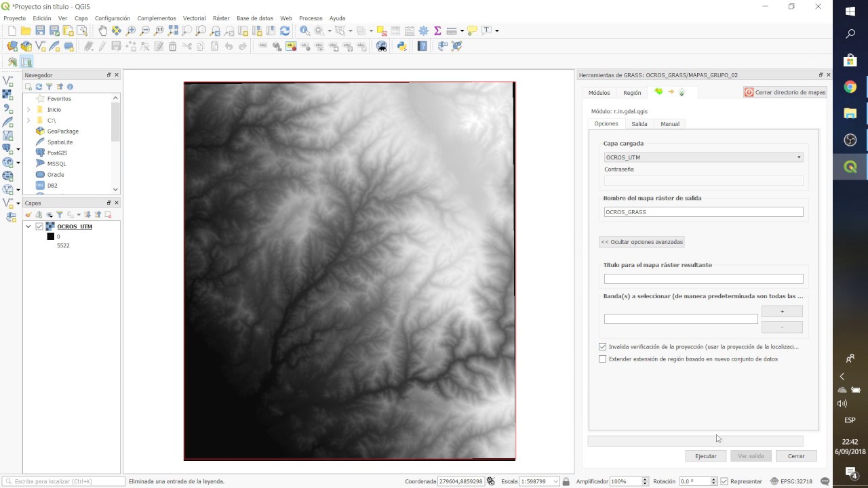Screen dimensions: 868x488
Task: Open Add PostGIS layer dropdown arrow
Action: (18, 148)
